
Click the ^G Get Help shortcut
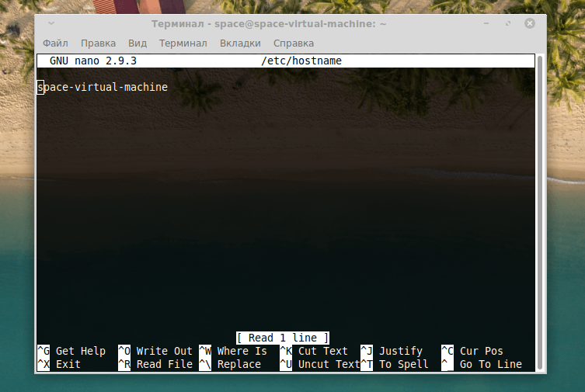pos(71,351)
